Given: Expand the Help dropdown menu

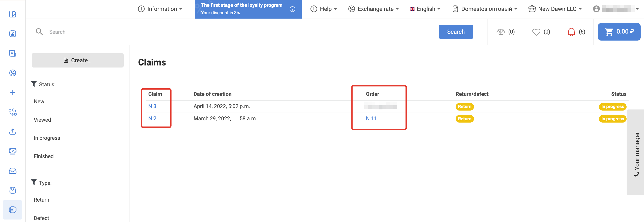Looking at the screenshot, I should coord(324,9).
